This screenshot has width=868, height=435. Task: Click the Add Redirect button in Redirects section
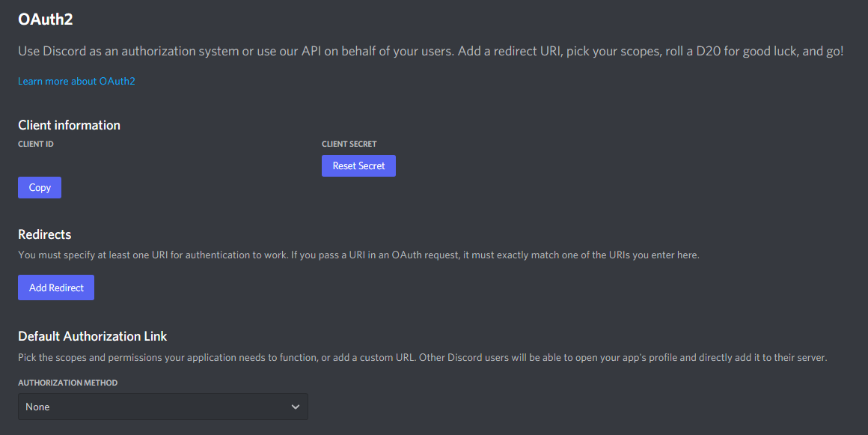click(55, 288)
